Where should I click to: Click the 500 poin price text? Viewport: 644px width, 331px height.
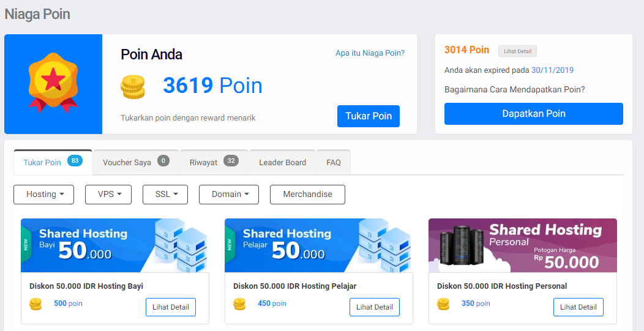click(x=68, y=303)
